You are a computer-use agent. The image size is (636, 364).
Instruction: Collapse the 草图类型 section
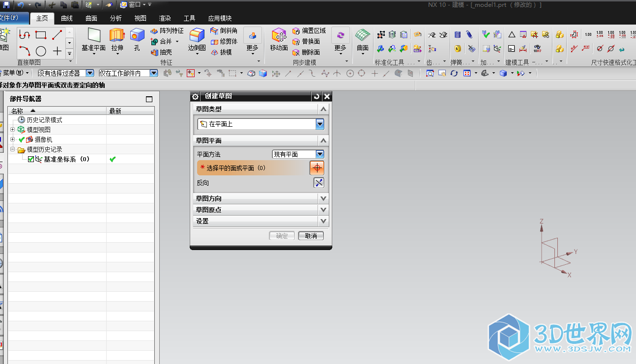coord(323,109)
